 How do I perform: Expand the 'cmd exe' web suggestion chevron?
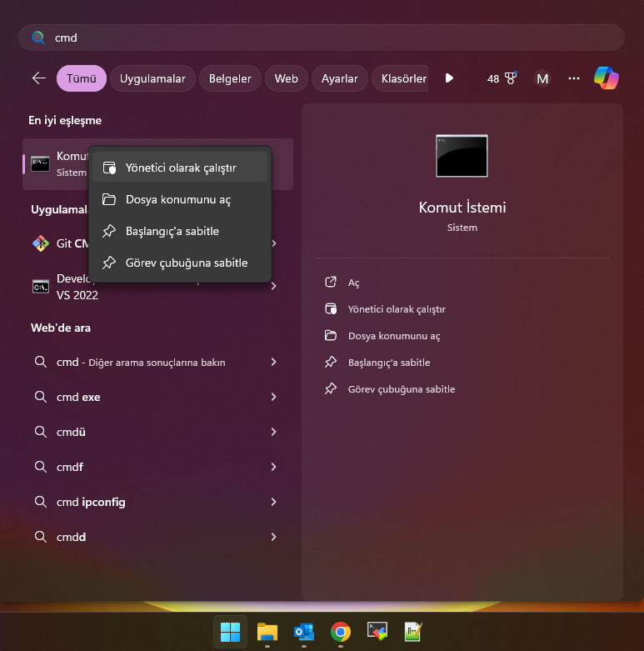(273, 398)
